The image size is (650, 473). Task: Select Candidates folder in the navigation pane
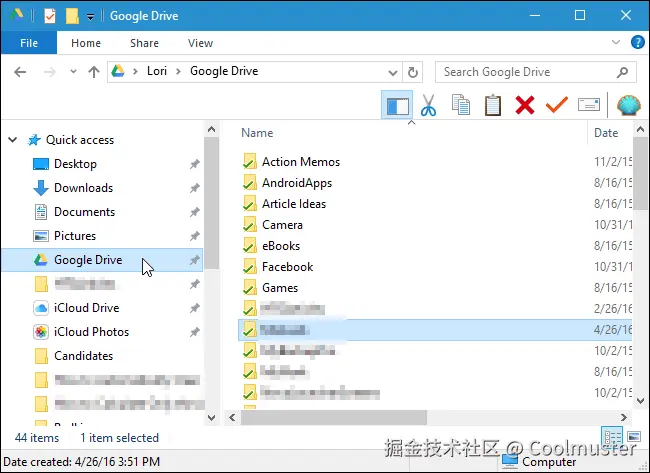coord(83,356)
